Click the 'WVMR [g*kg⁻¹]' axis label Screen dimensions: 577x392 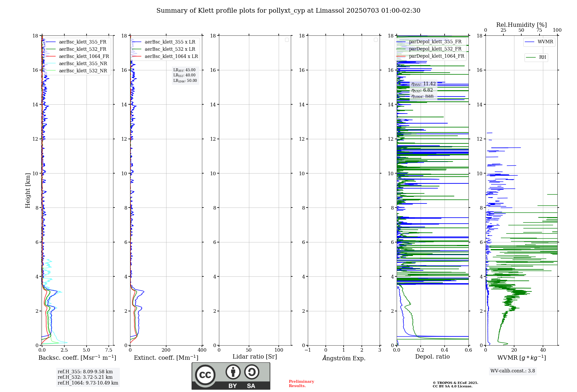(x=522, y=358)
